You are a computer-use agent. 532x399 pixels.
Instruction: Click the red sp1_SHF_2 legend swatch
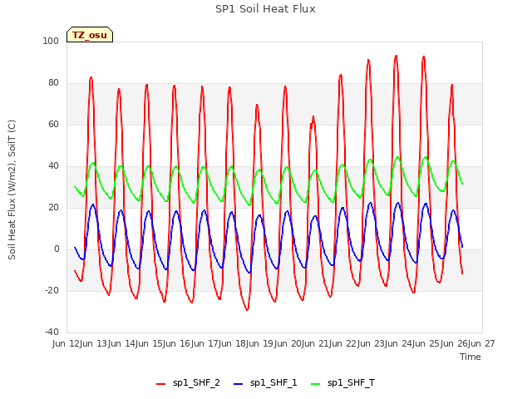pos(160,384)
